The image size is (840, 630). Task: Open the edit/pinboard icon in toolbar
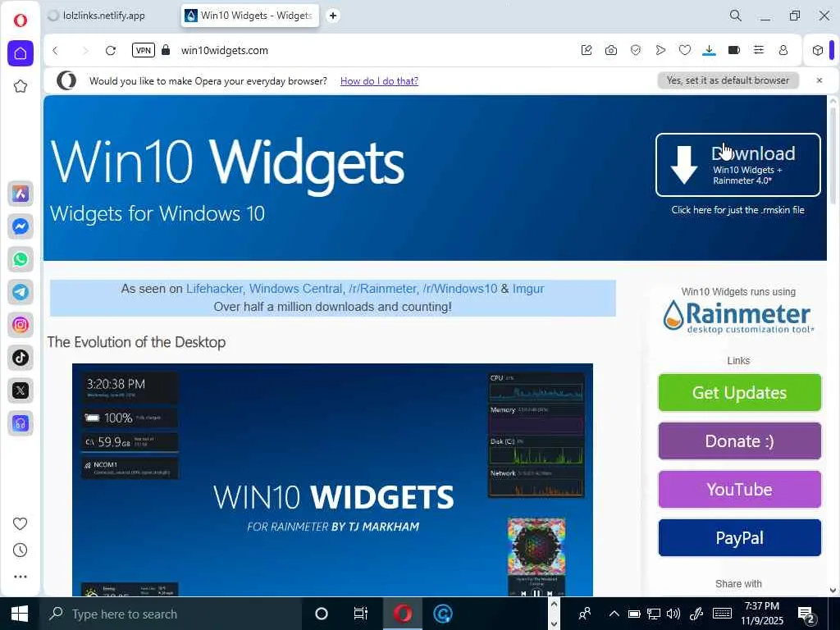point(586,50)
